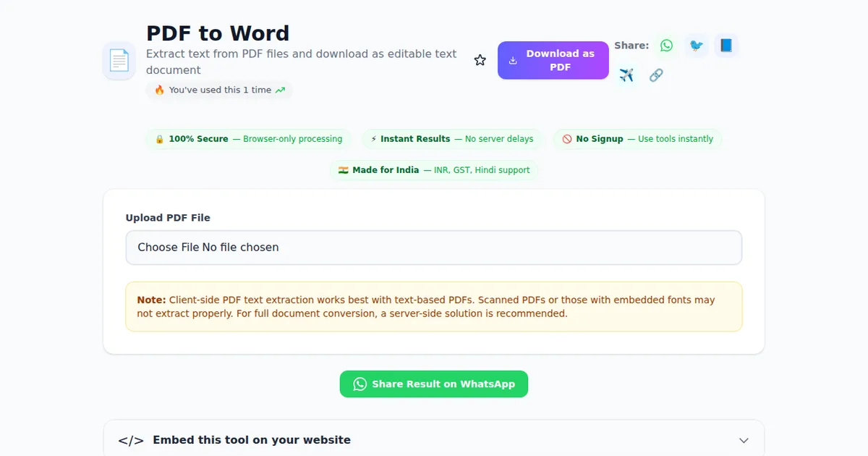Select the 100% Secure badge
The image size is (868, 456).
click(248, 139)
